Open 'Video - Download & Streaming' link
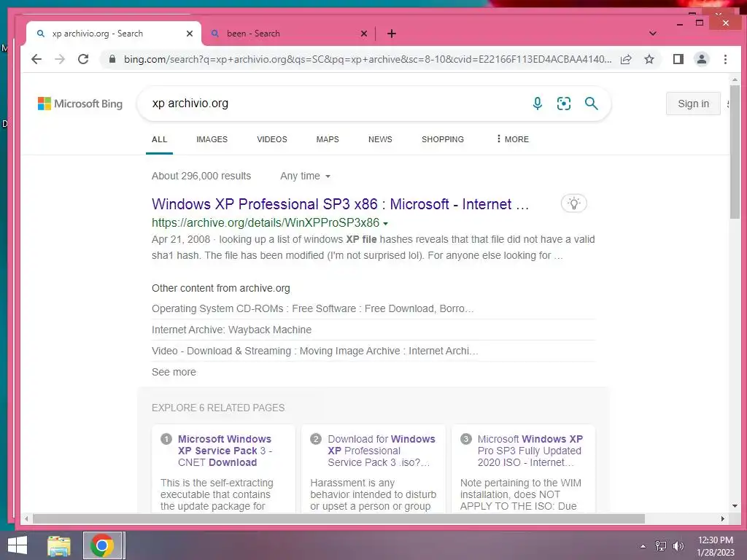This screenshot has height=560, width=747. pyautogui.click(x=315, y=351)
